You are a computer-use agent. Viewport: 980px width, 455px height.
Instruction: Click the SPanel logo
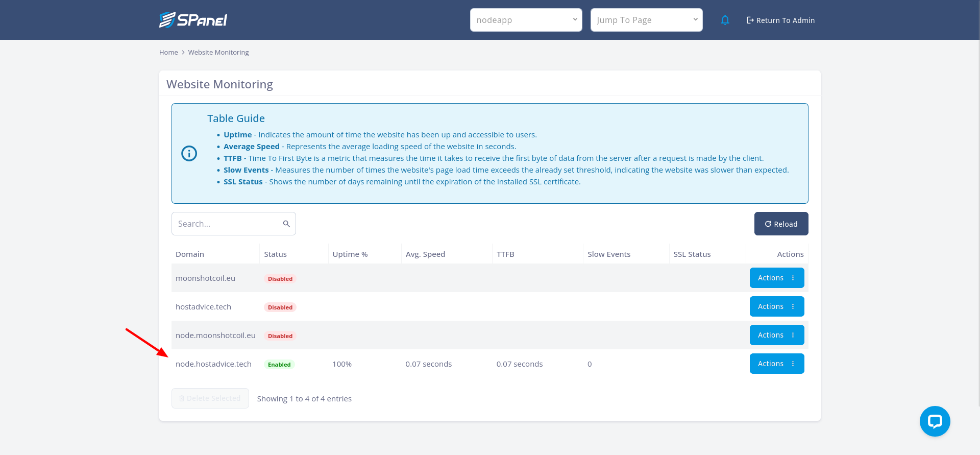[193, 20]
